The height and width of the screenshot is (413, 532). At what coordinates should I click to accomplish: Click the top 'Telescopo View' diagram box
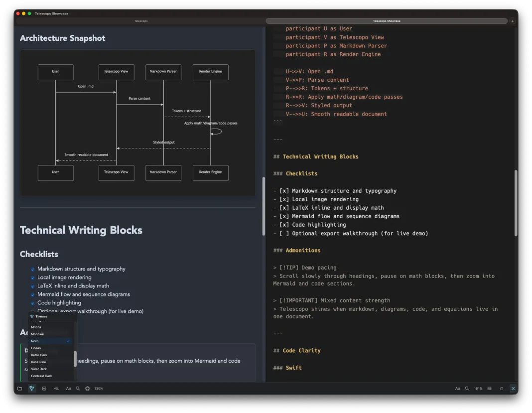[x=117, y=72]
